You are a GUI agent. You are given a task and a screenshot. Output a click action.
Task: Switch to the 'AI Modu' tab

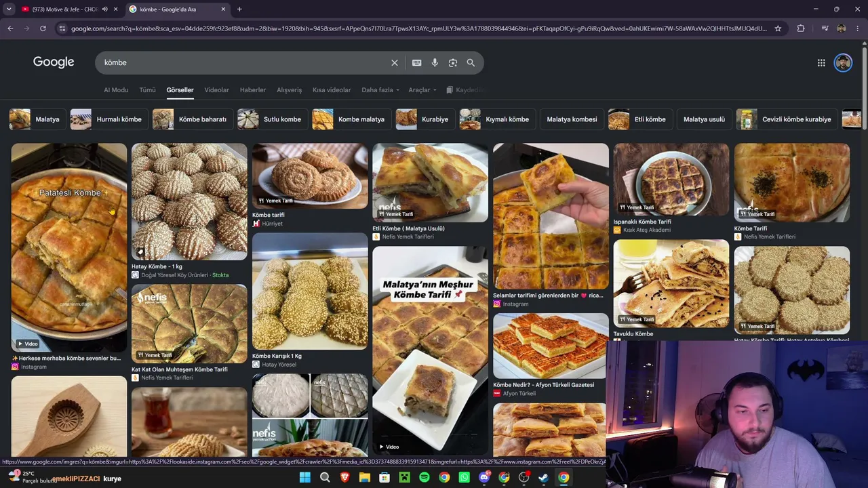(116, 90)
